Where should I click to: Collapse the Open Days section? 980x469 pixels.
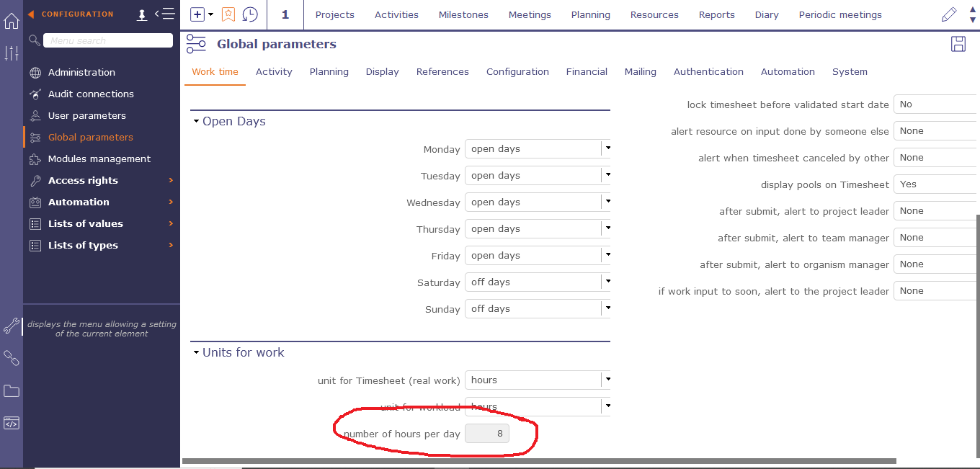click(x=196, y=122)
